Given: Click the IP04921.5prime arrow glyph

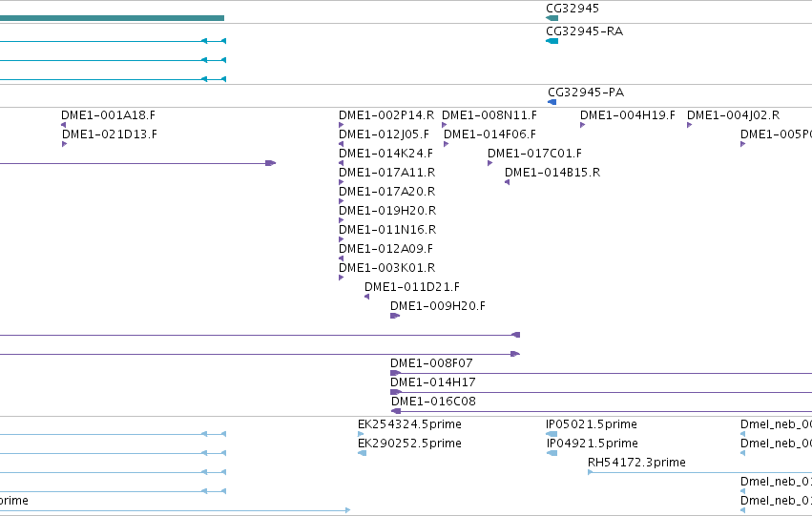Looking at the screenshot, I should click(x=552, y=453).
